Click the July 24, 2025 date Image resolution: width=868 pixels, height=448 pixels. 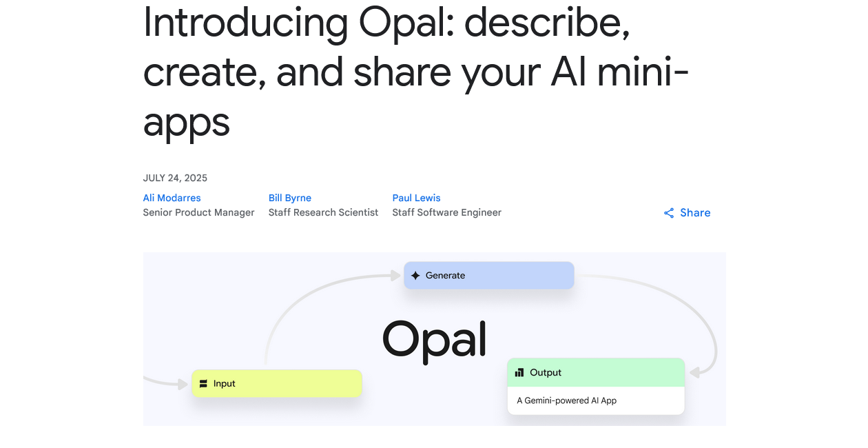175,178
